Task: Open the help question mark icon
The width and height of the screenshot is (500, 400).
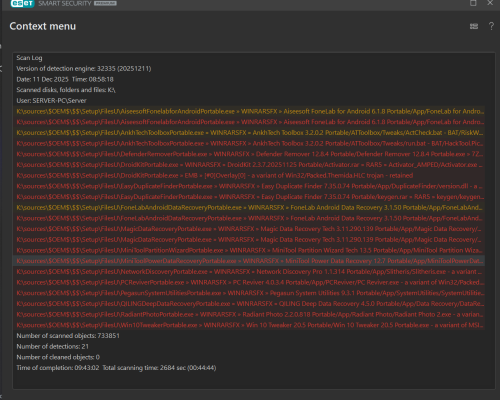Action: pos(491,26)
